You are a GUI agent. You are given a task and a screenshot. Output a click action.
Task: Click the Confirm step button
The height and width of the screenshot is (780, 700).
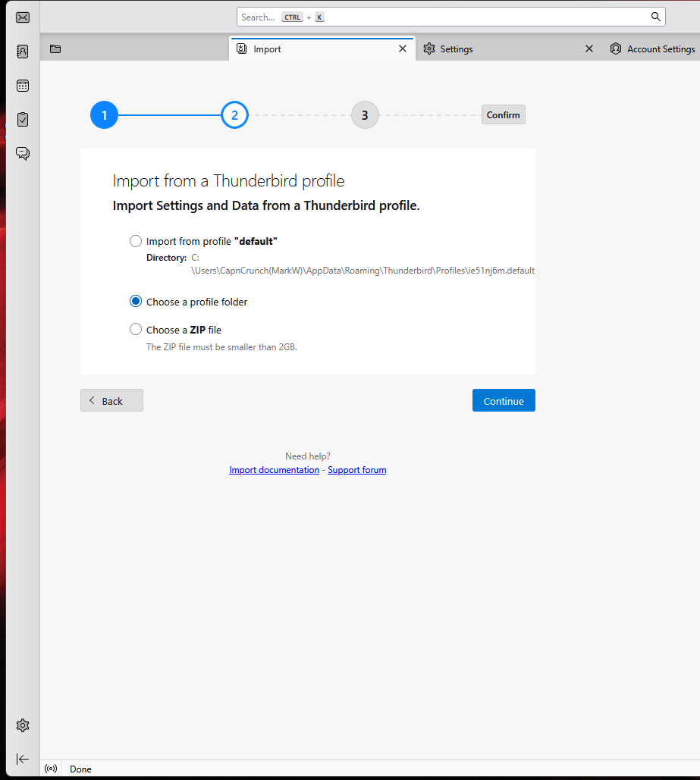(x=503, y=115)
